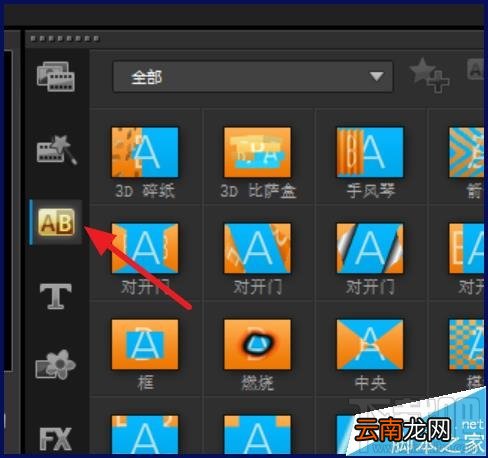Select the partially visible 箭 transition thumbnail
The height and width of the screenshot is (458, 488).
466,152
